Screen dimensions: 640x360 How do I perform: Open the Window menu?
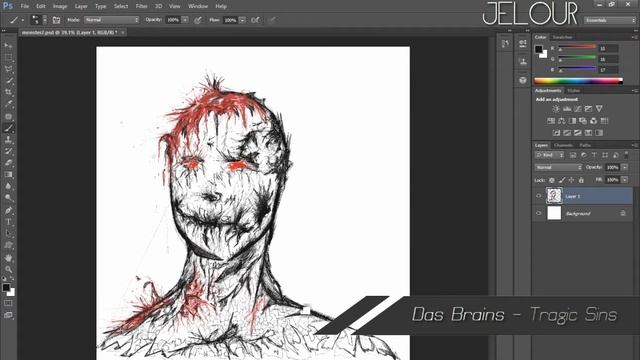pyautogui.click(x=198, y=7)
